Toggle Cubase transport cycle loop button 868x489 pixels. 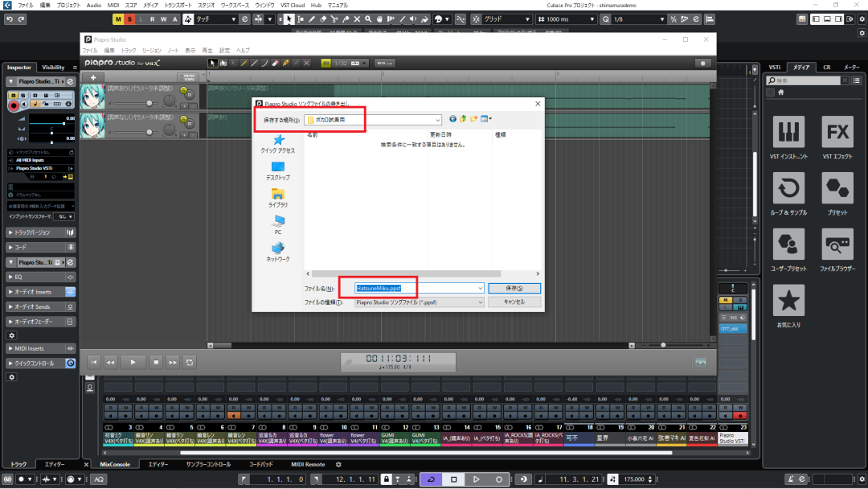[x=431, y=479]
